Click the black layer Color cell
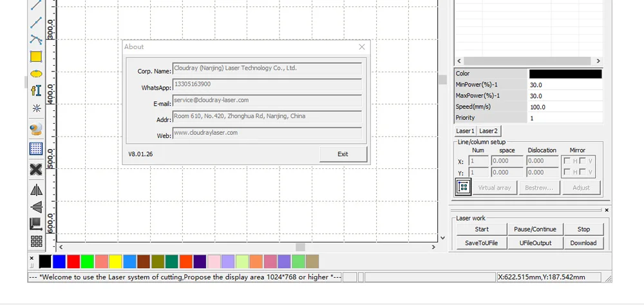 point(565,74)
